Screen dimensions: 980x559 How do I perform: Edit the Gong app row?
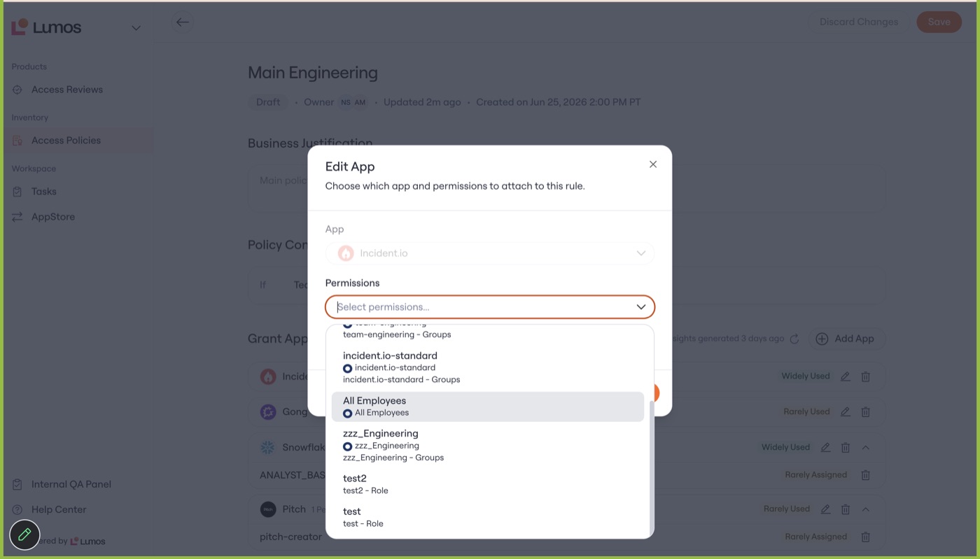pos(846,412)
